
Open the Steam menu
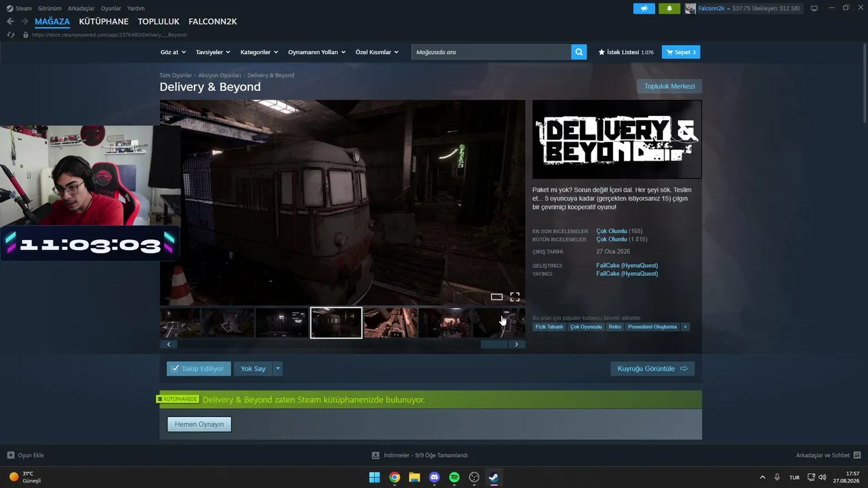coord(24,8)
